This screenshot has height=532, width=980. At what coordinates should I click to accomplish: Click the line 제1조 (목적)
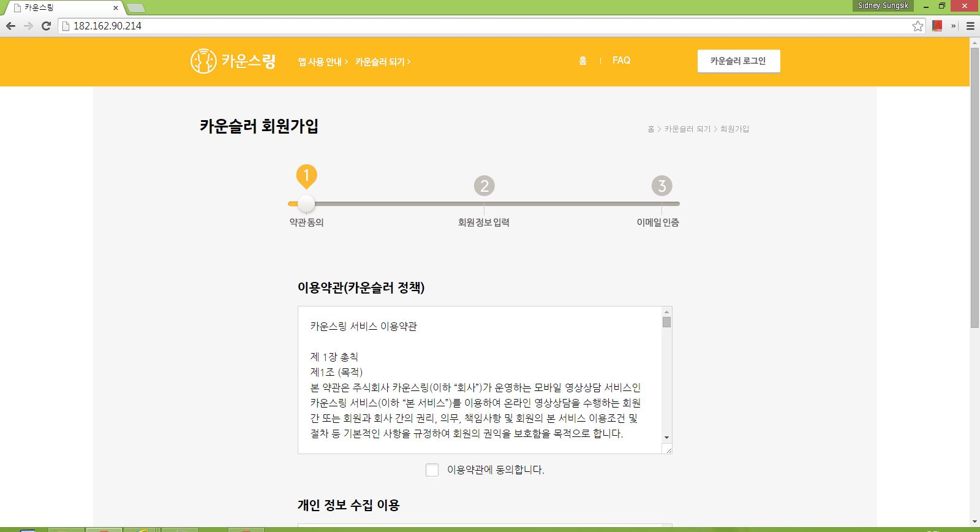click(337, 372)
